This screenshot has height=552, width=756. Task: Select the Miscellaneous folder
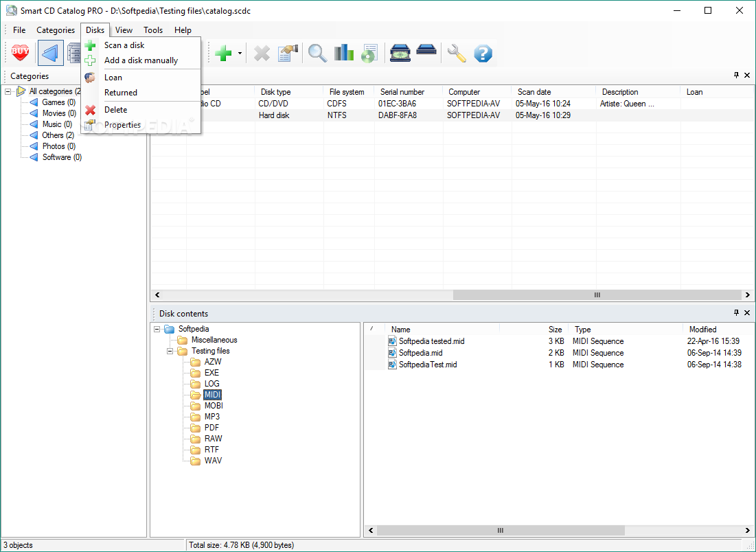214,340
